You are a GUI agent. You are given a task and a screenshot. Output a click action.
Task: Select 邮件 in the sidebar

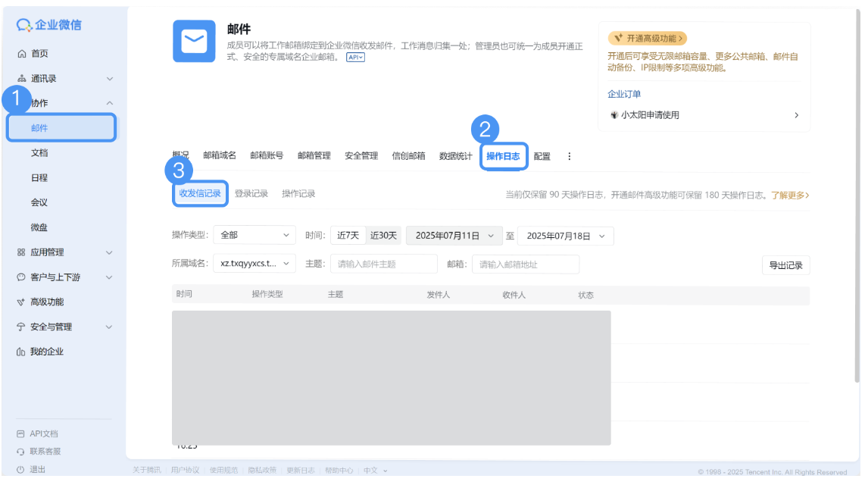[x=61, y=128]
